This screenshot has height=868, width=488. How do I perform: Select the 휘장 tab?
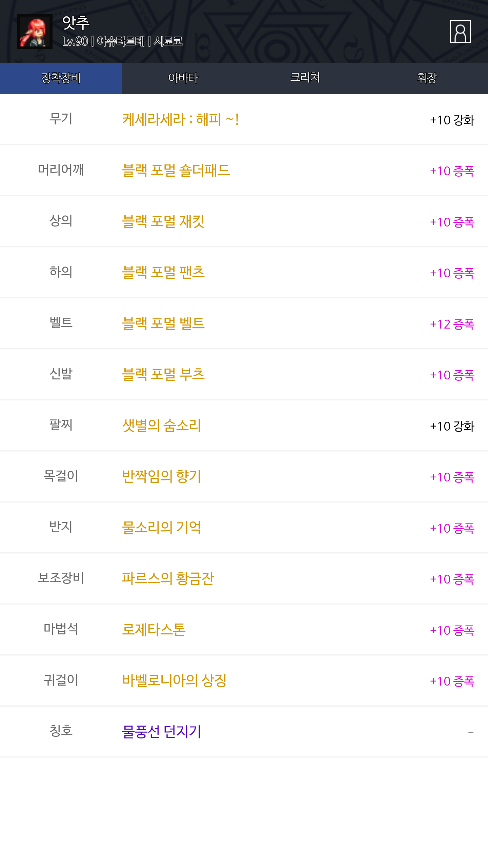[427, 78]
